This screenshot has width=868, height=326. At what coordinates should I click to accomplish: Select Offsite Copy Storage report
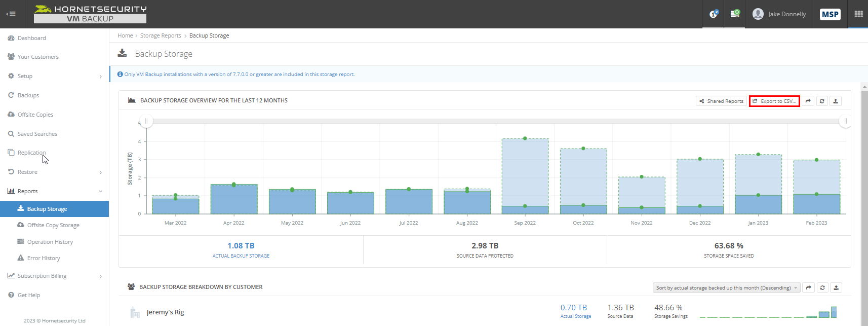pos(54,225)
